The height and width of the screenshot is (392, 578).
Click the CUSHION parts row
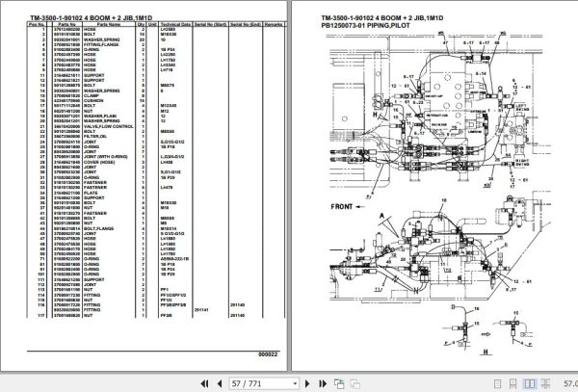(155, 100)
